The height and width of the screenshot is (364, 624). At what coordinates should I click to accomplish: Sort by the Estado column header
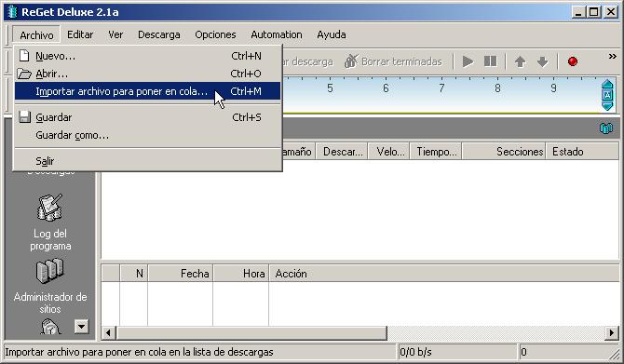pyautogui.click(x=582, y=152)
